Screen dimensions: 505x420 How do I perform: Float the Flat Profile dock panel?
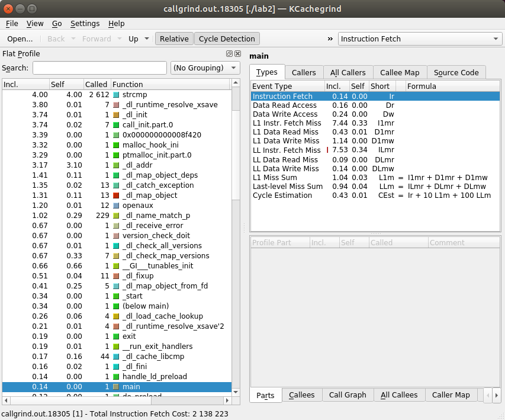tap(229, 54)
